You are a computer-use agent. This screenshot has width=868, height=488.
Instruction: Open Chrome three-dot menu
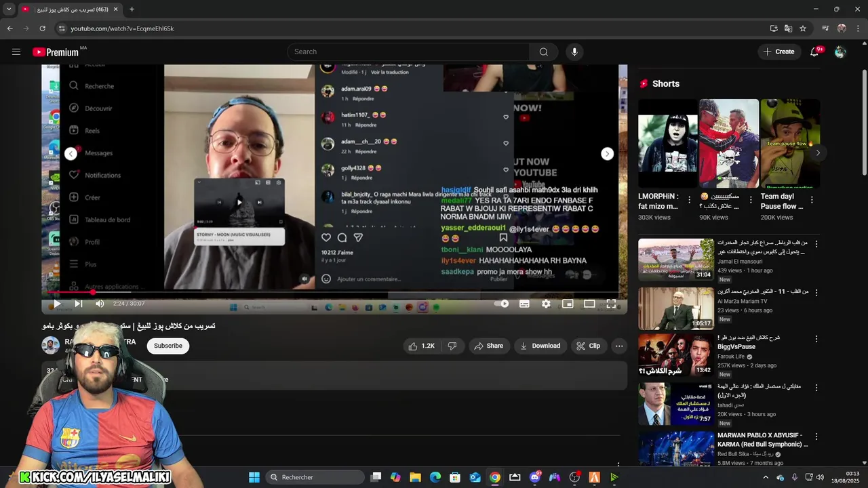pos(859,28)
